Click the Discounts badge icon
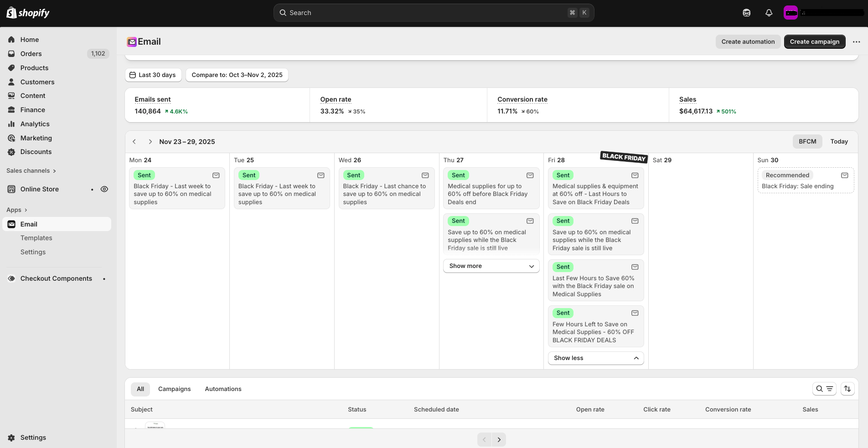 point(11,152)
